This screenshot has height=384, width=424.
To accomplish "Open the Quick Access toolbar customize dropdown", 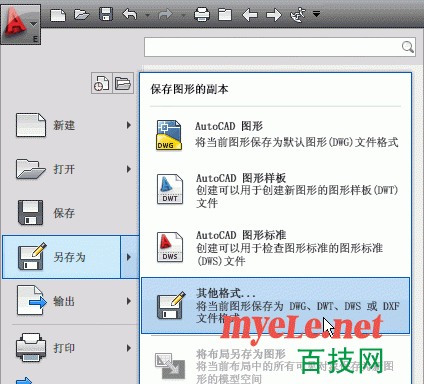I will 316,14.
